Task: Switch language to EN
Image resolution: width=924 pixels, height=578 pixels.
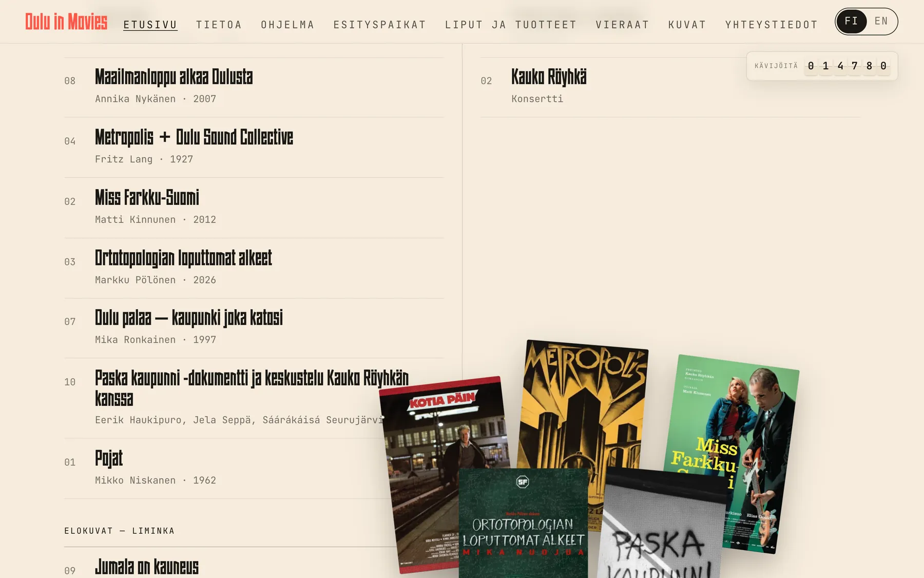Action: [x=881, y=22]
